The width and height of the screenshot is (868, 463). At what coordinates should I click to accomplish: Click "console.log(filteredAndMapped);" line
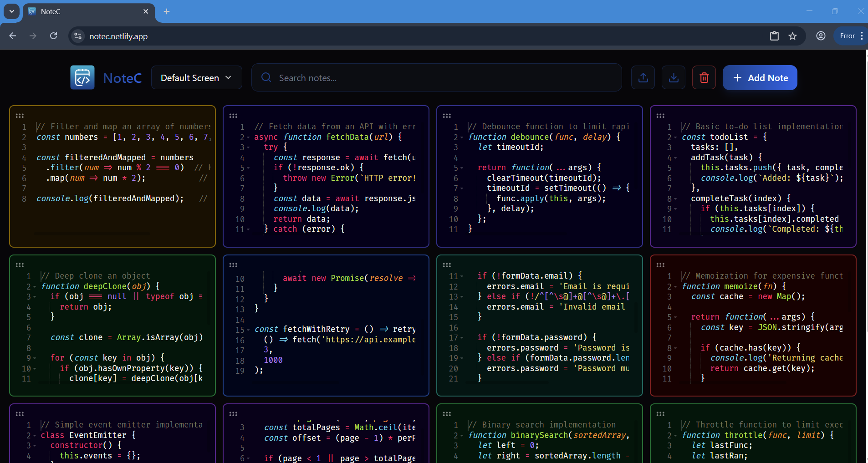(x=110, y=198)
